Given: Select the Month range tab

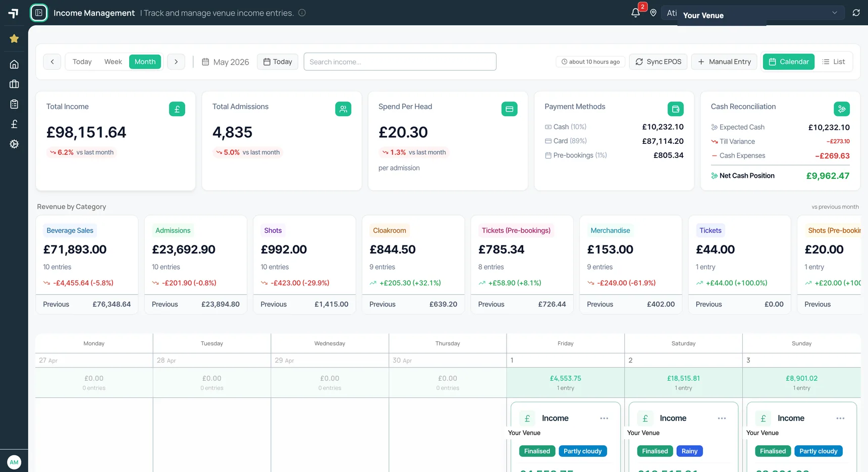Looking at the screenshot, I should (x=145, y=62).
